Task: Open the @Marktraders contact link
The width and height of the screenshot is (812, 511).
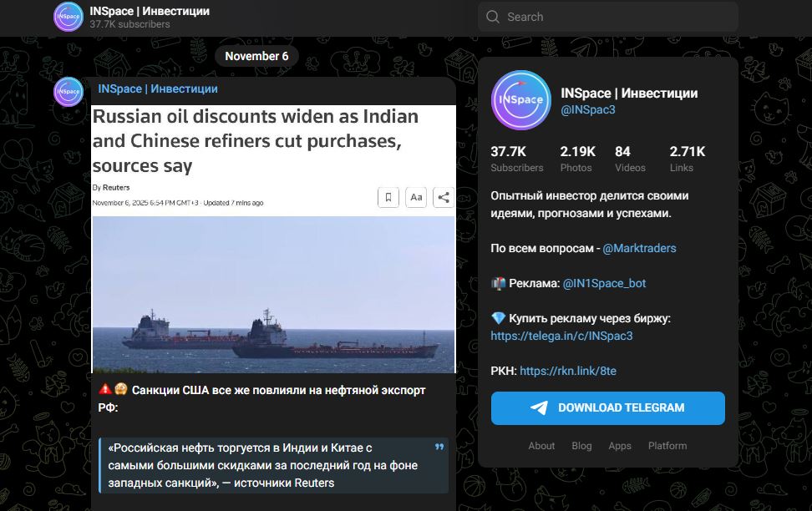Action: [639, 248]
